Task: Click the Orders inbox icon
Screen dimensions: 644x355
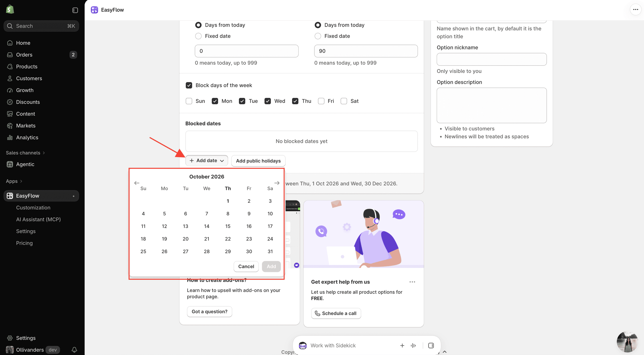Action: (10, 55)
